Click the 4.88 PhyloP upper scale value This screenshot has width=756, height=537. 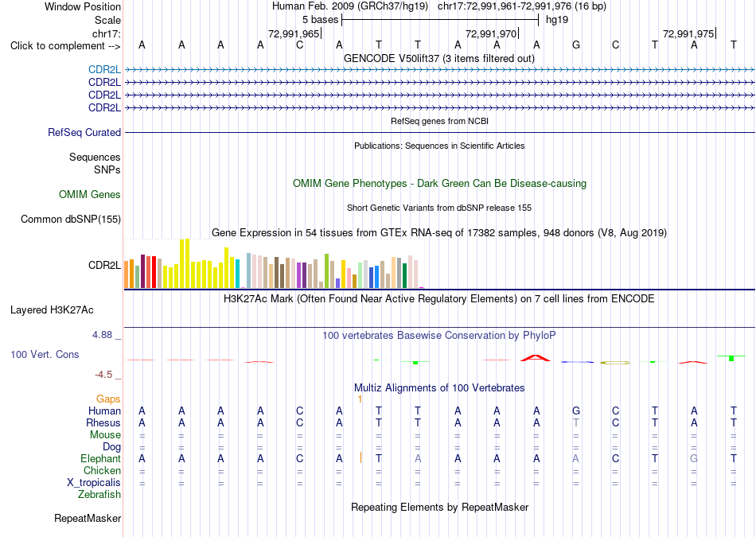click(x=102, y=335)
